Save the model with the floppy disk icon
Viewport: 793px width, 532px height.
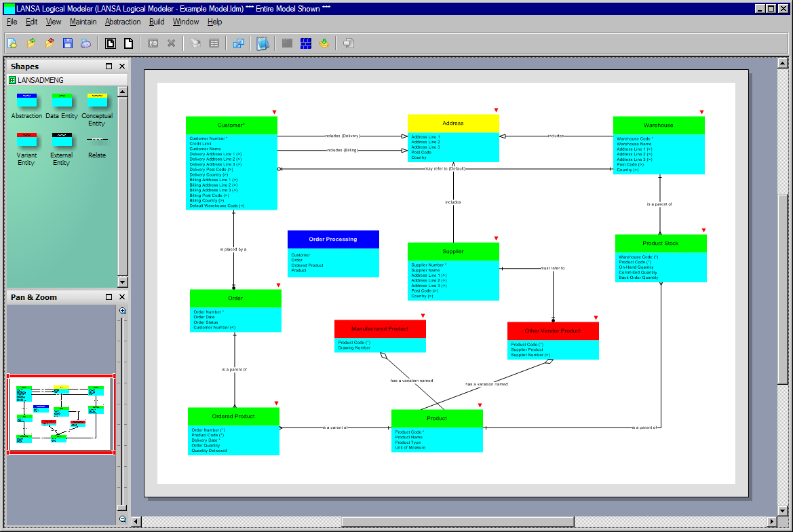point(68,43)
